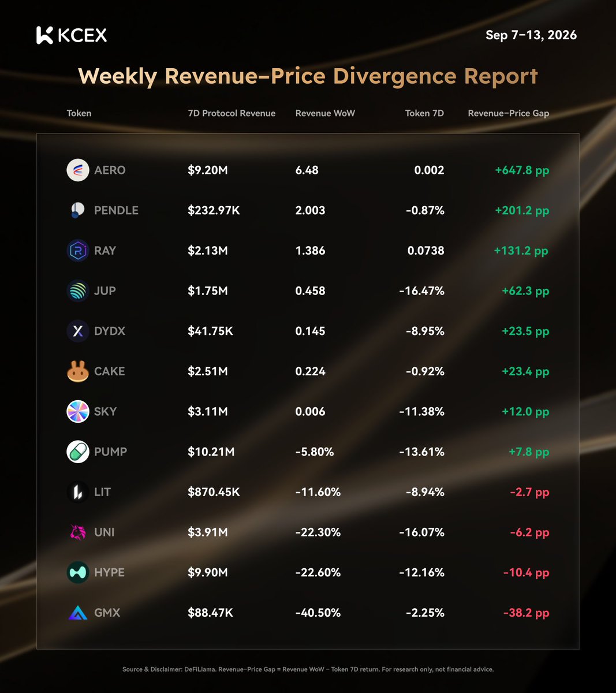This screenshot has width=616, height=693.
Task: Click RAY Token 7D value 0.0738
Action: tap(425, 251)
